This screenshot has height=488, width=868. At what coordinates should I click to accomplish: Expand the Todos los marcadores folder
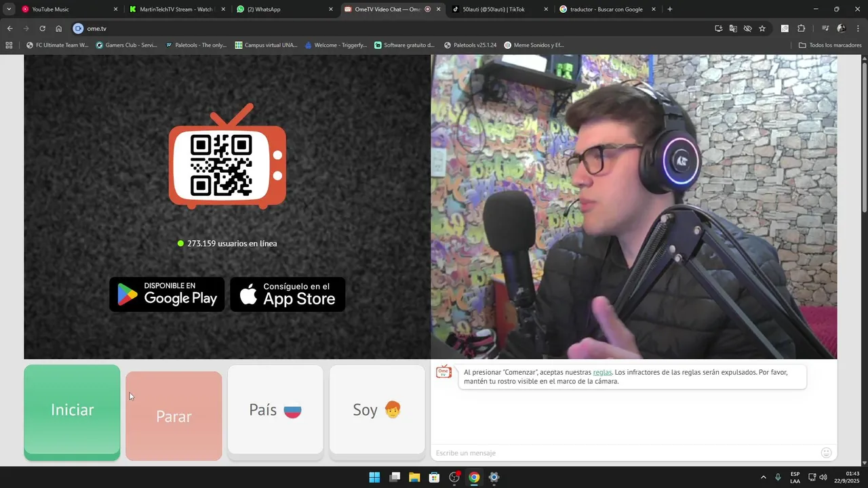830,45
